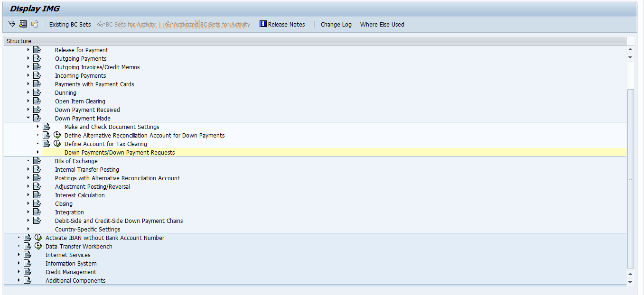The width and height of the screenshot is (644, 295).
Task: Execute Define Account for Tax Clearing activity clock
Action: pyautogui.click(x=57, y=143)
